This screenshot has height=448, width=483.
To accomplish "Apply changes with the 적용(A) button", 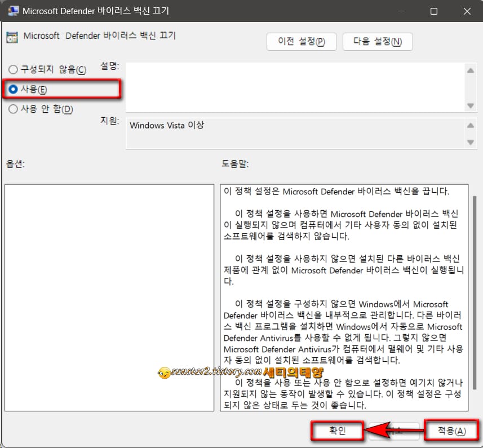I will tap(450, 431).
